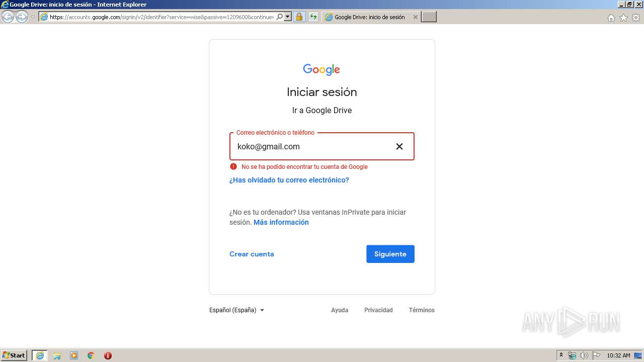Viewport: 644px width, 362px height.
Task: Launch Chrome from the taskbar
Action: coord(91,355)
